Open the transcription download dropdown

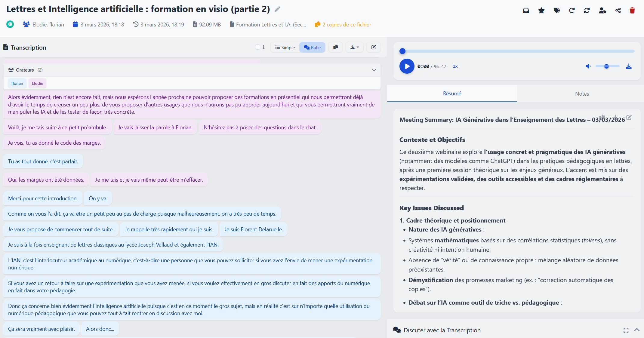(355, 47)
